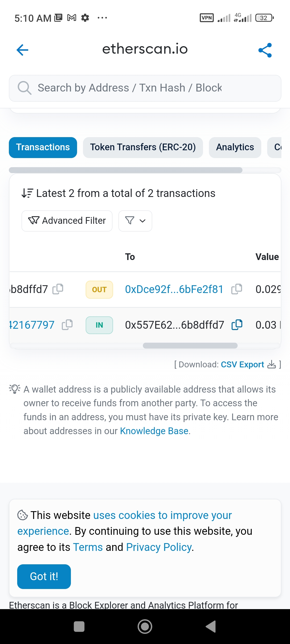The image size is (290, 644).
Task: Open the Advanced Filter option
Action: click(67, 221)
